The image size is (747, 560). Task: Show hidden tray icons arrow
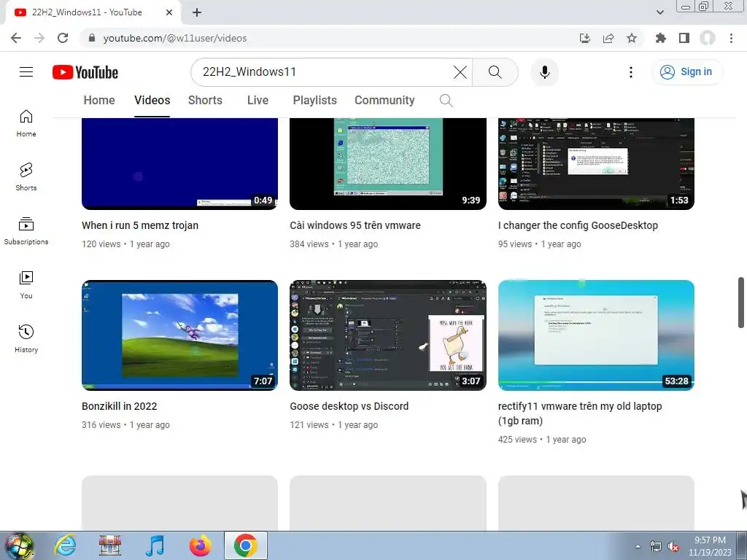point(638,547)
